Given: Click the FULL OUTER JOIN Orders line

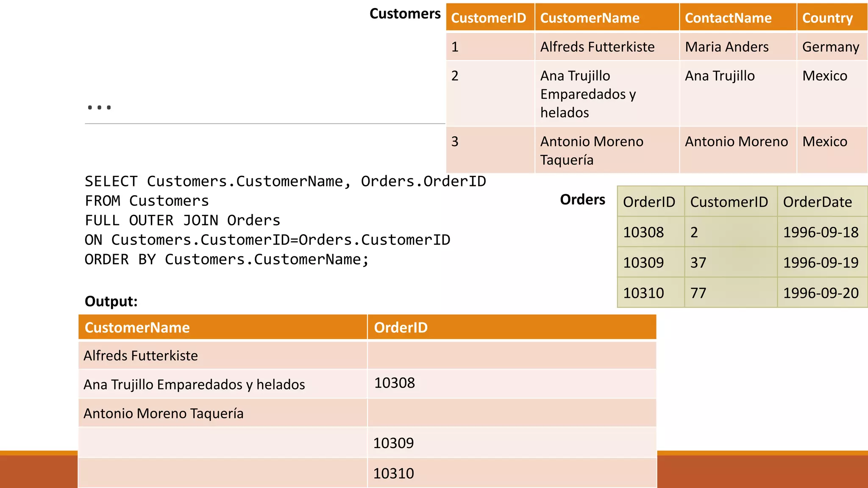Looking at the screenshot, I should point(182,220).
